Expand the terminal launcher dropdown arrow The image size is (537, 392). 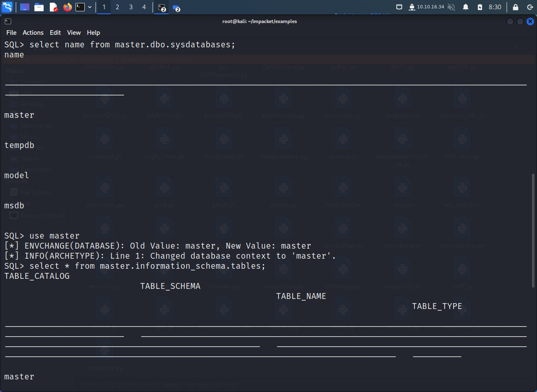(x=90, y=7)
